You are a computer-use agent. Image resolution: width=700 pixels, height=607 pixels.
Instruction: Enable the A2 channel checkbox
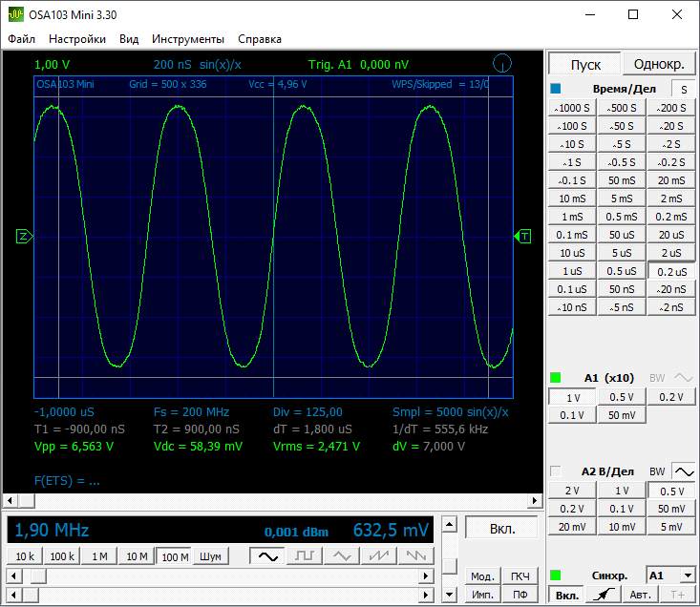point(556,471)
